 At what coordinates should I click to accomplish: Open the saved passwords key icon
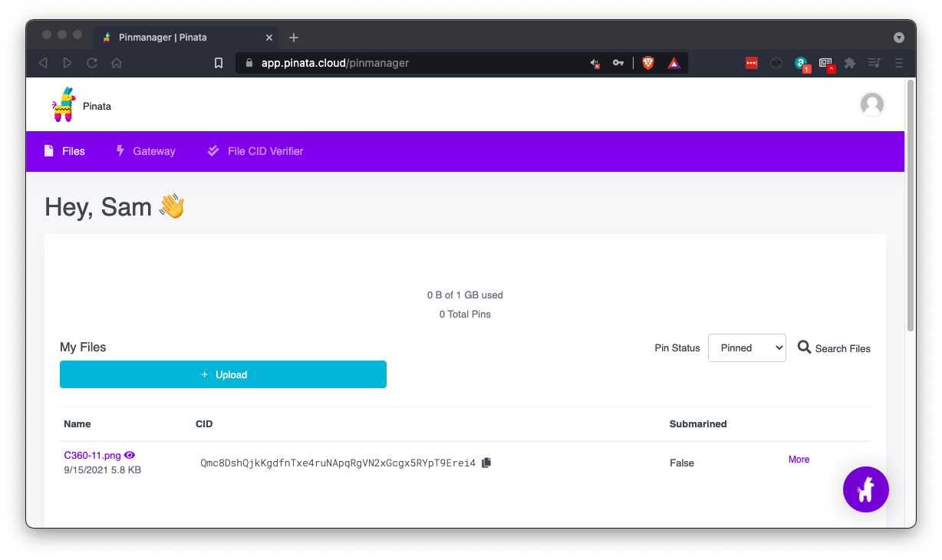(618, 63)
